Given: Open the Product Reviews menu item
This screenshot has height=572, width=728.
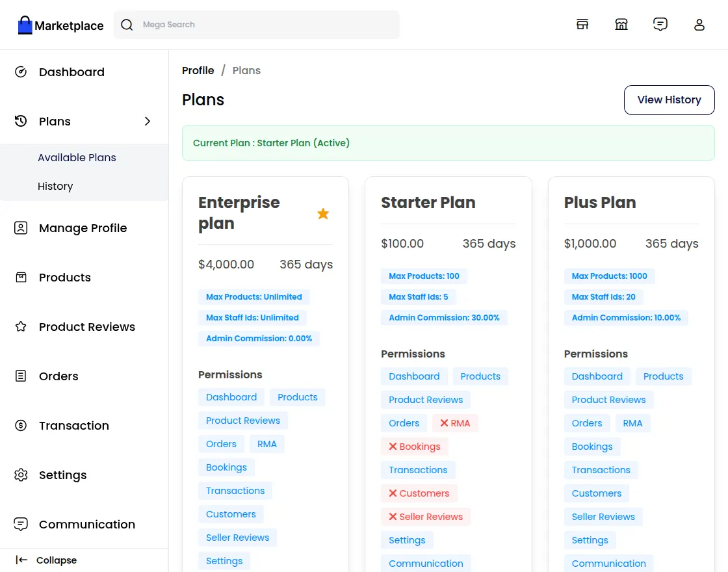Looking at the screenshot, I should coord(86,327).
